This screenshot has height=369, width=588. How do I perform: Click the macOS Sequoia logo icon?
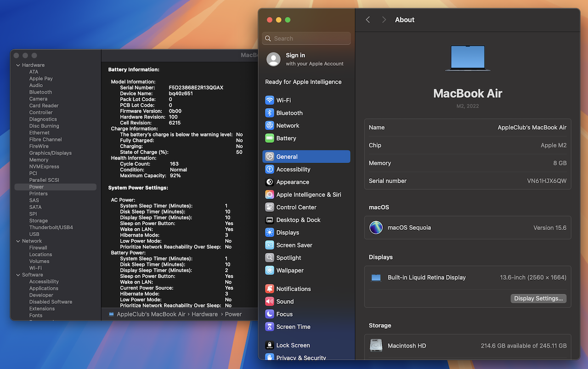[376, 227]
